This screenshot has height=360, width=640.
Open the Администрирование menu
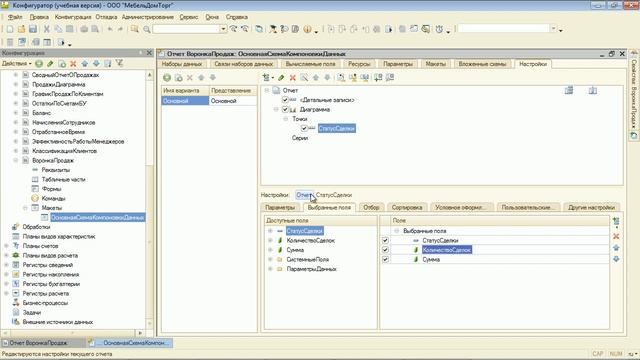click(x=148, y=17)
